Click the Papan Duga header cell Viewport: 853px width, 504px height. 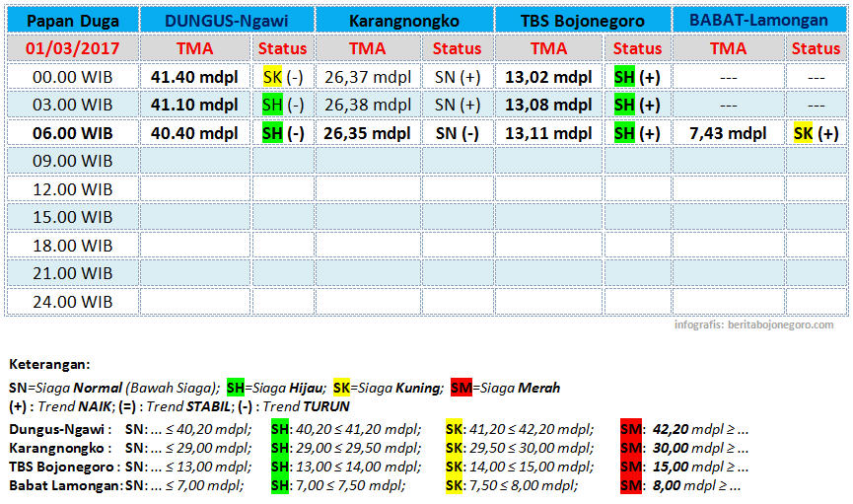pos(71,21)
